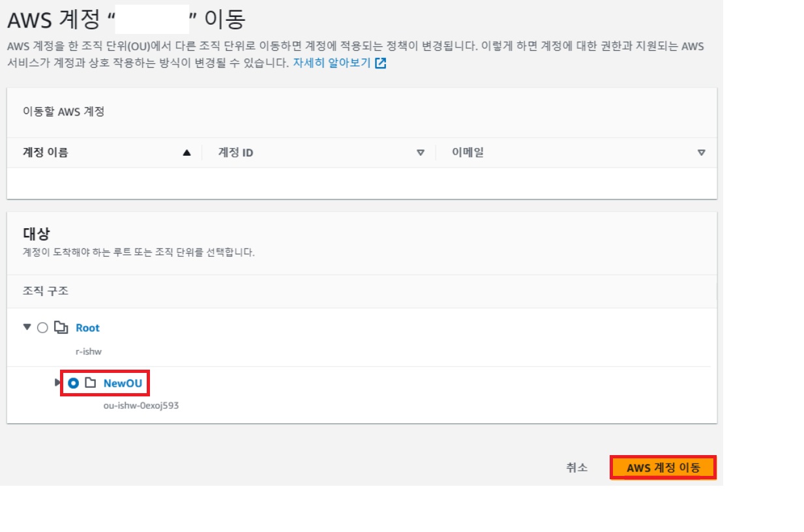The image size is (804, 532).
Task: Sort by 계정 이름 ascending arrow
Action: [187, 153]
